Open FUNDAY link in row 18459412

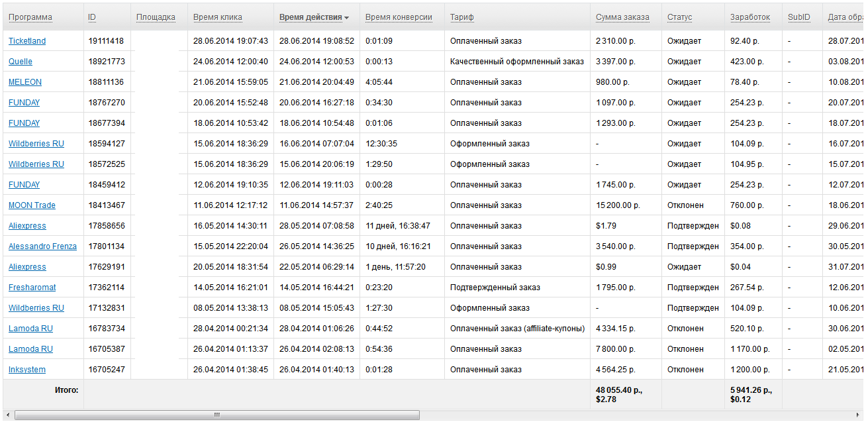24,185
